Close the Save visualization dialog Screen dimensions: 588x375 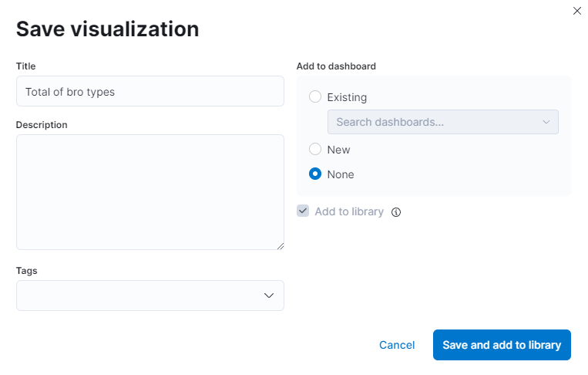[577, 11]
